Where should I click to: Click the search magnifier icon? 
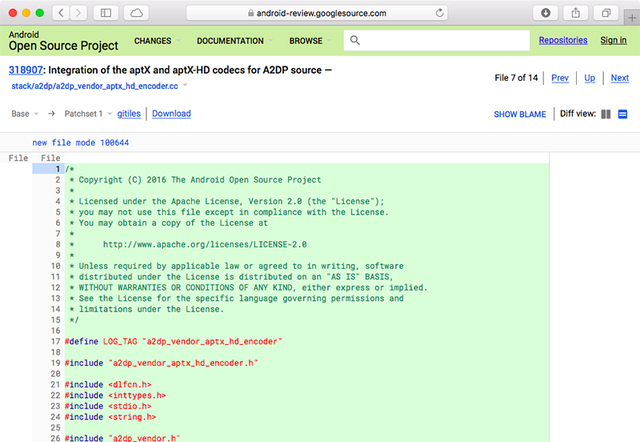point(355,40)
